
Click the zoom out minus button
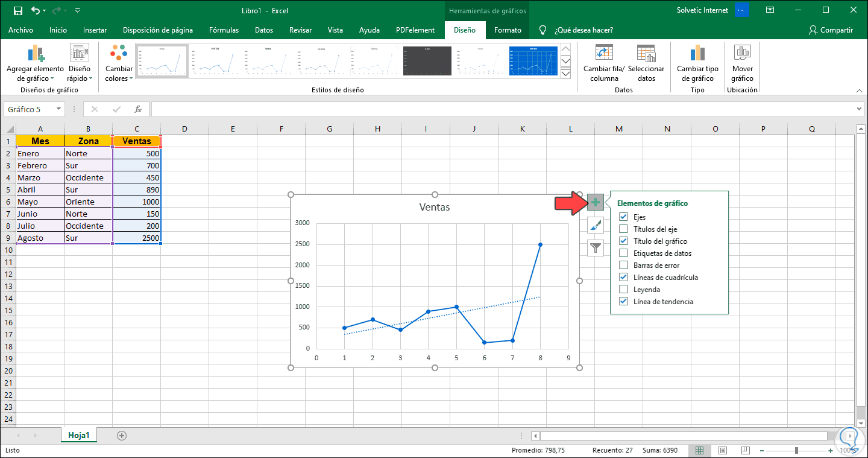[x=763, y=450]
